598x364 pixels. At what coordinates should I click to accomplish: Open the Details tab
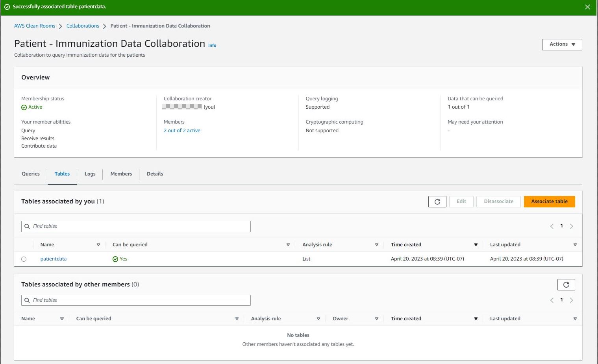pos(155,174)
